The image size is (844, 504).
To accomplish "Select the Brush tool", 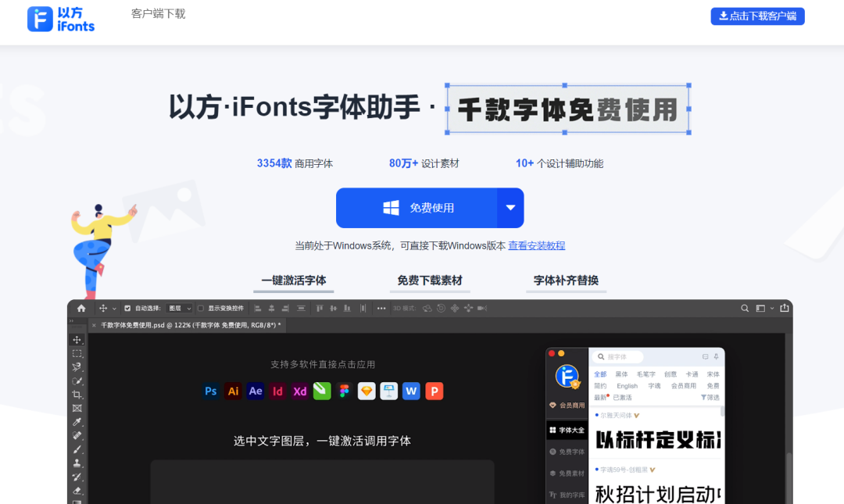I will 77,449.
